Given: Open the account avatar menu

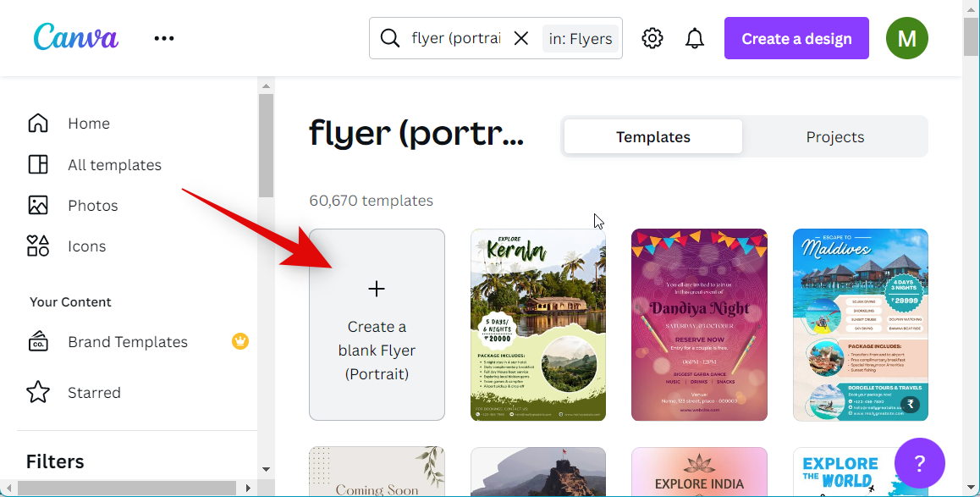Looking at the screenshot, I should click(906, 38).
